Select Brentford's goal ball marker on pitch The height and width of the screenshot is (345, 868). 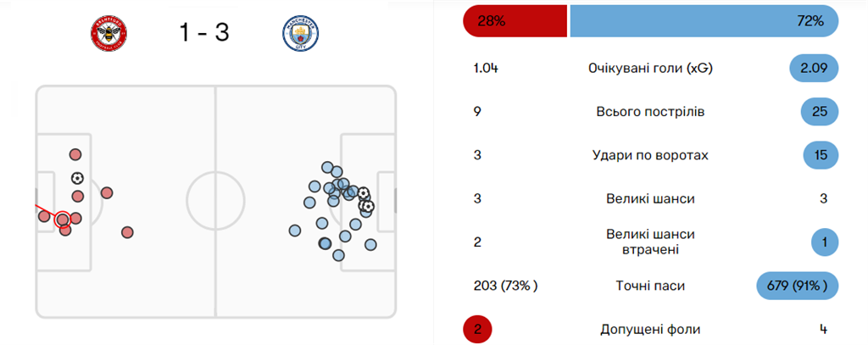77,178
